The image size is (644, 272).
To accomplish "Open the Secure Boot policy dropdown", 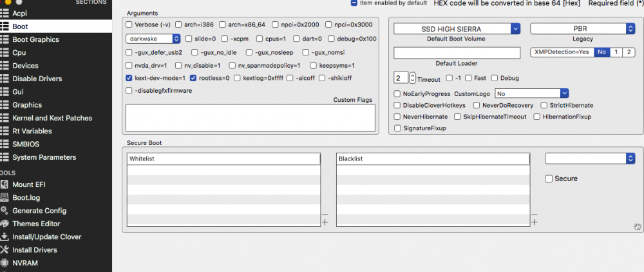I will [x=590, y=159].
